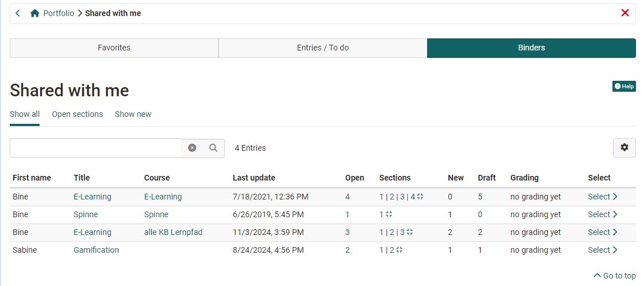Select the Gamification binder row

click(602, 250)
